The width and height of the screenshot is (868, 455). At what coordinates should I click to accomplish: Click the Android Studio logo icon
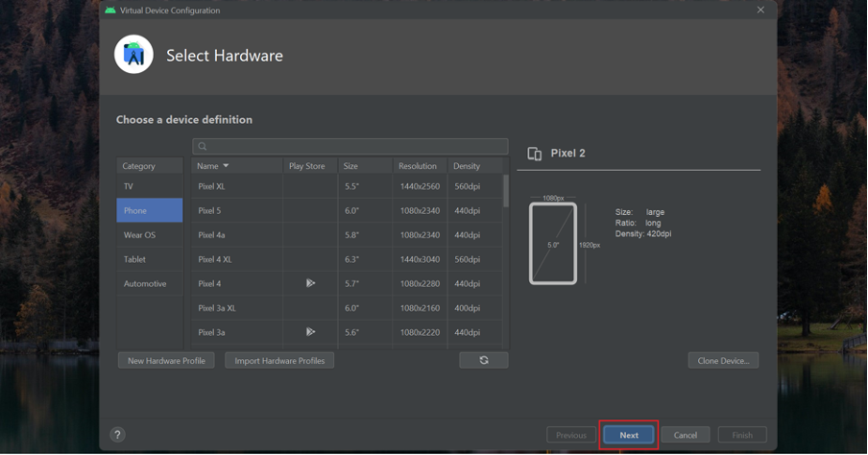point(133,55)
